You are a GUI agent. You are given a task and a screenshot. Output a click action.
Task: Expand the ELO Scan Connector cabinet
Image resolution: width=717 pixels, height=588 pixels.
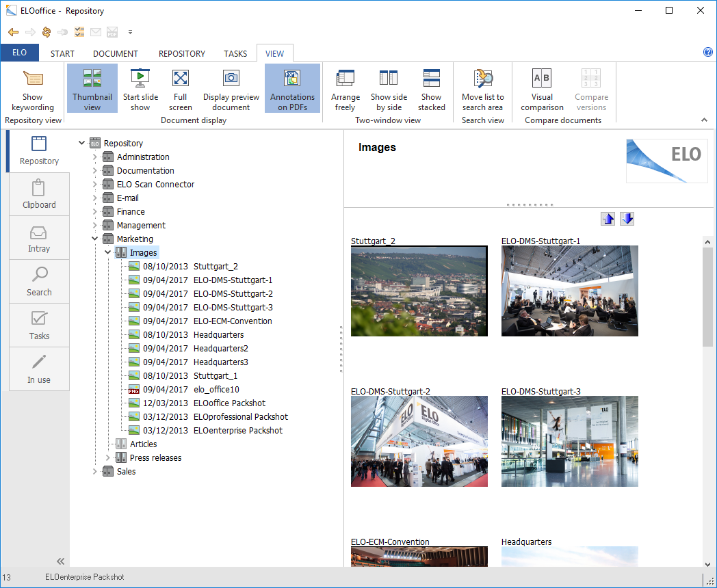(x=94, y=184)
